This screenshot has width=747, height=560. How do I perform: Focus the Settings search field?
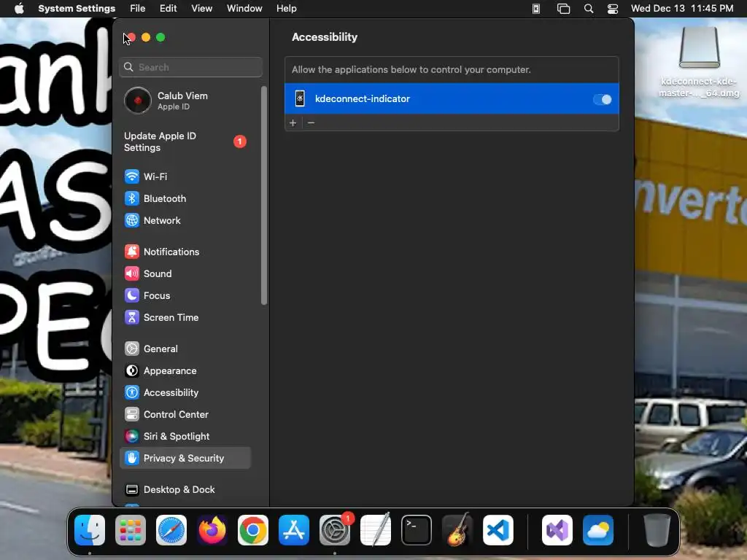coord(190,67)
